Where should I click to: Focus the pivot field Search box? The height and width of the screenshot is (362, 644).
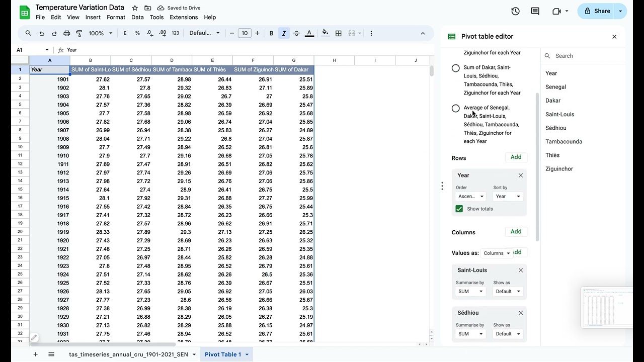[584, 56]
